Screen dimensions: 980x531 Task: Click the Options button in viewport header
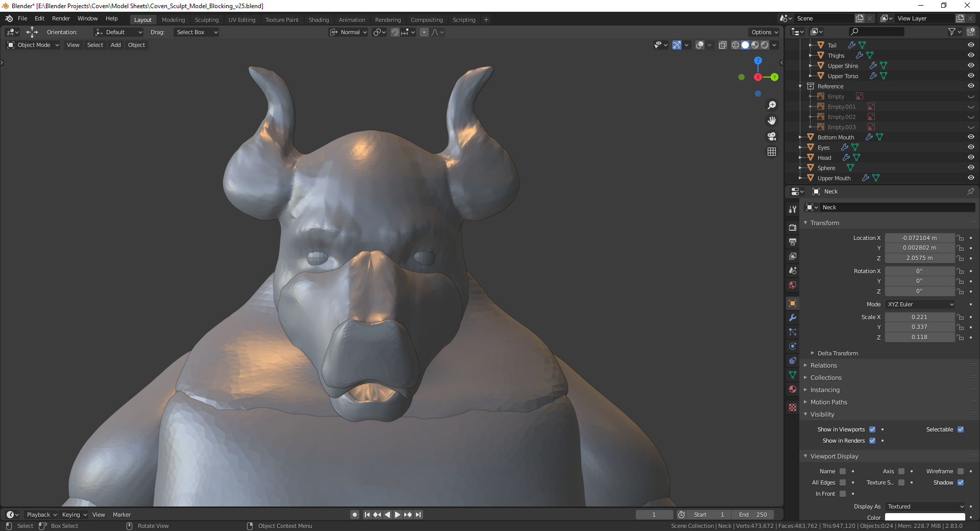tap(764, 32)
